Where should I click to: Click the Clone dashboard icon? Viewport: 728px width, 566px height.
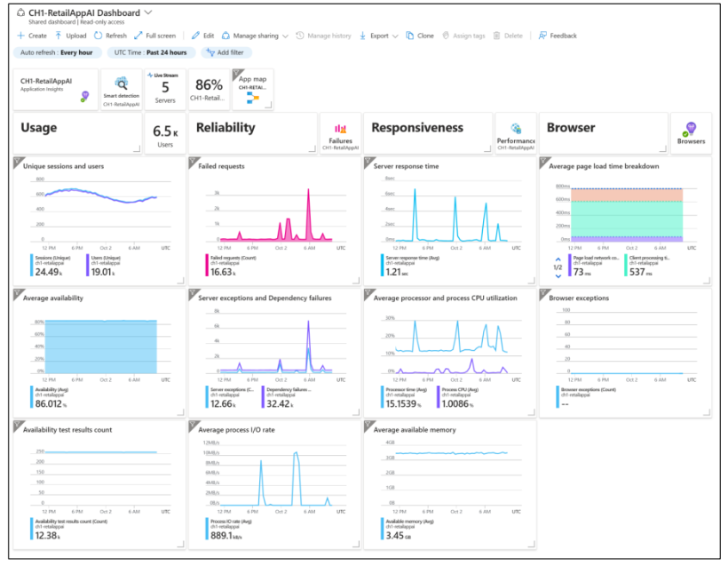point(409,36)
